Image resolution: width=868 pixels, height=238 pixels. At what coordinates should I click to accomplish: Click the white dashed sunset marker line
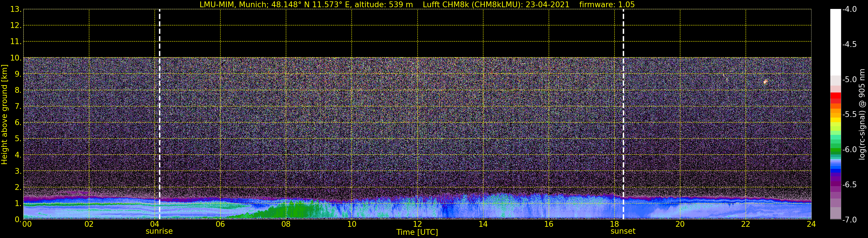[x=623, y=114]
